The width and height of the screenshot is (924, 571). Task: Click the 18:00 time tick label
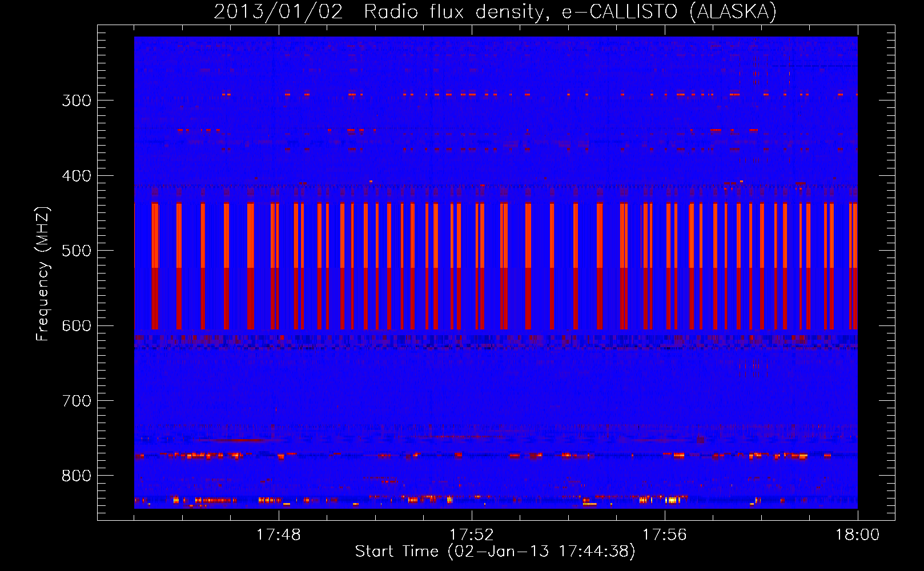pos(858,535)
